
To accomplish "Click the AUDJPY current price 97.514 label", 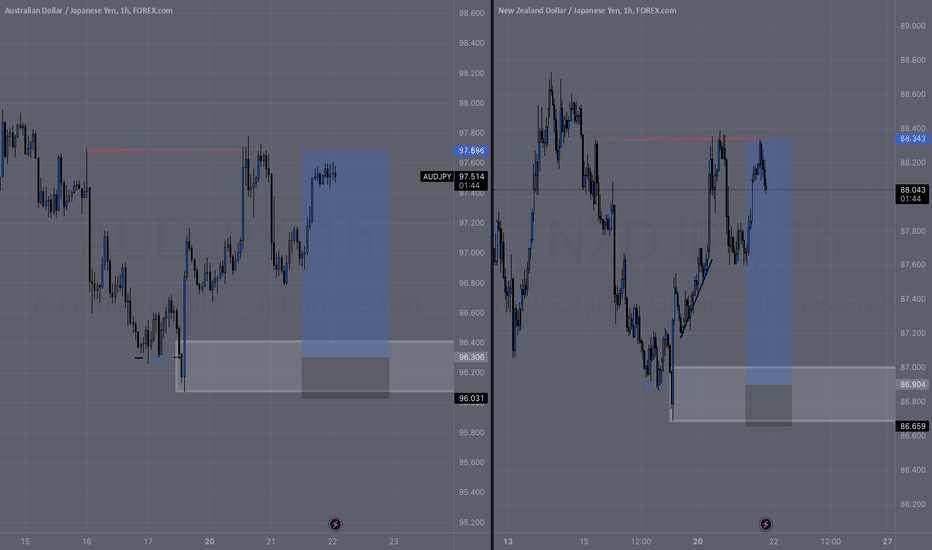I will tap(472, 177).
